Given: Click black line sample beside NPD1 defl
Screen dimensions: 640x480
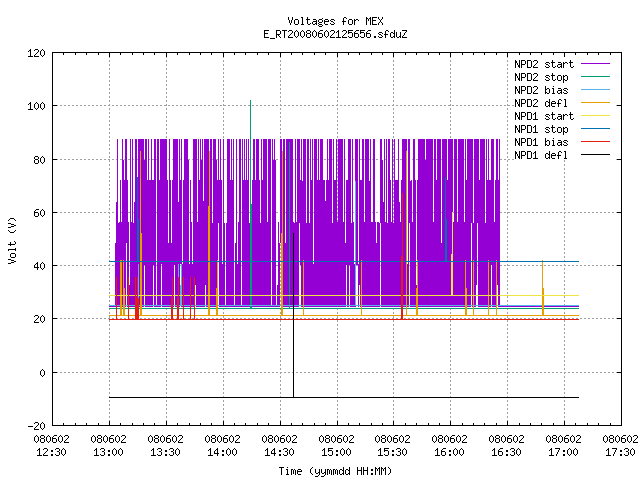Looking at the screenshot, I should click(x=596, y=155).
